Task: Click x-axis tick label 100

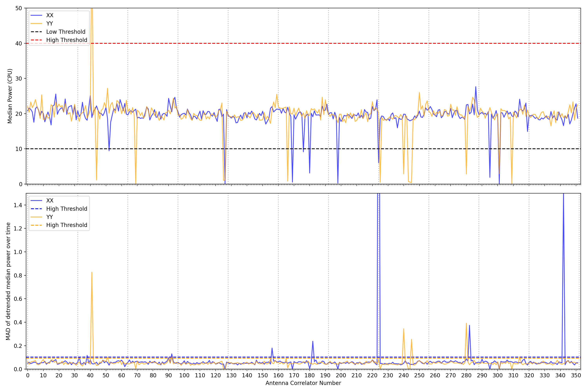Action: tap(184, 376)
